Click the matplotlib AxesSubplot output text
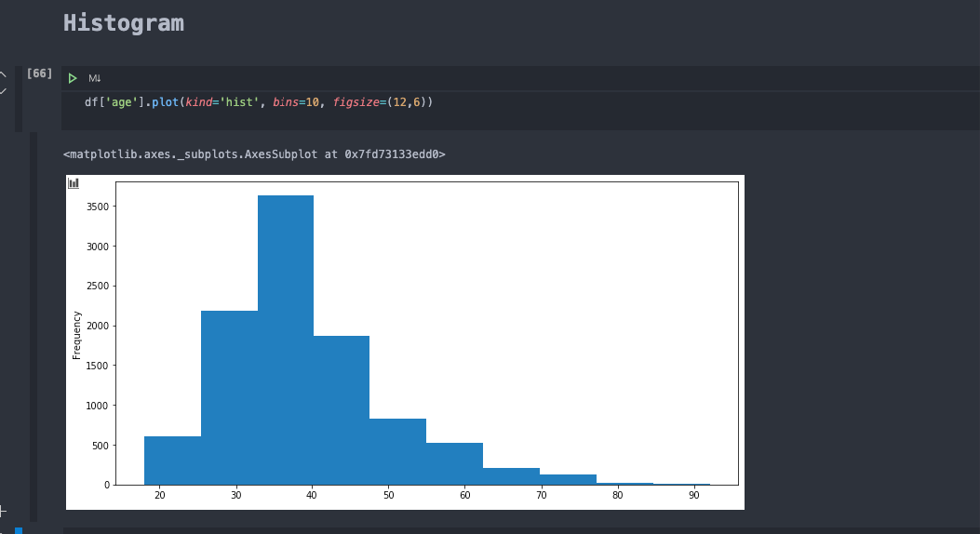 [254, 154]
